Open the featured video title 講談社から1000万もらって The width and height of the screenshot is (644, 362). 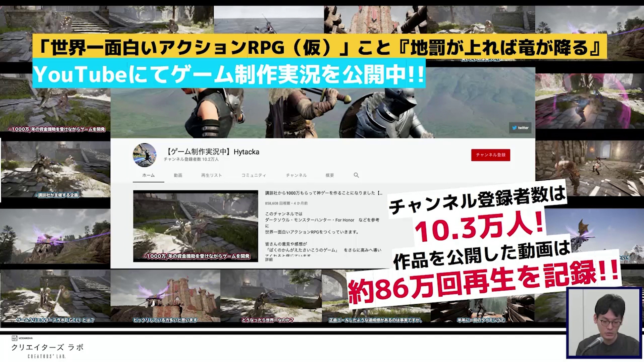point(324,193)
